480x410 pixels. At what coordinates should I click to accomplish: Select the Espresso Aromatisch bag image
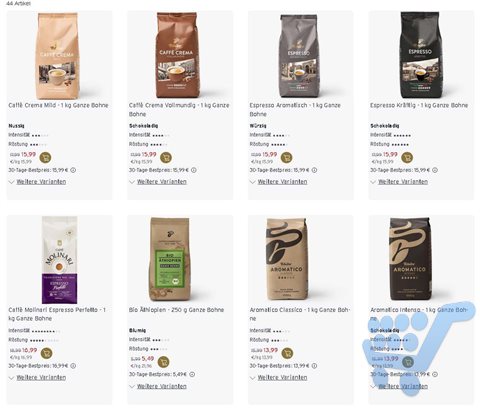pos(299,55)
